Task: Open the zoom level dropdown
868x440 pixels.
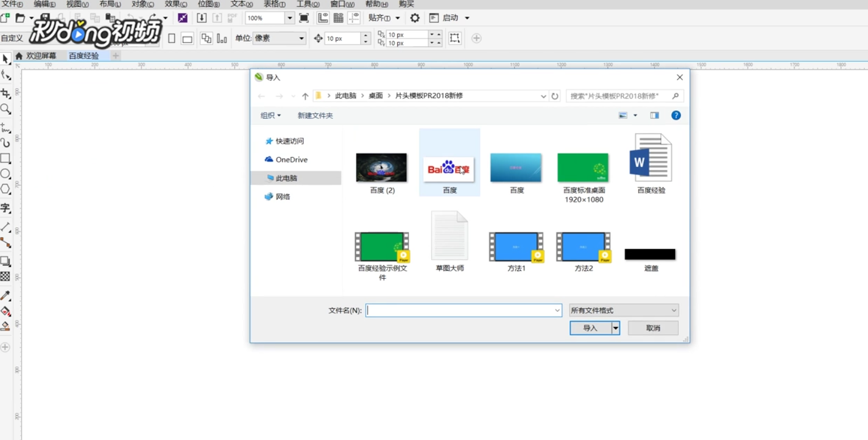Action: pos(290,18)
